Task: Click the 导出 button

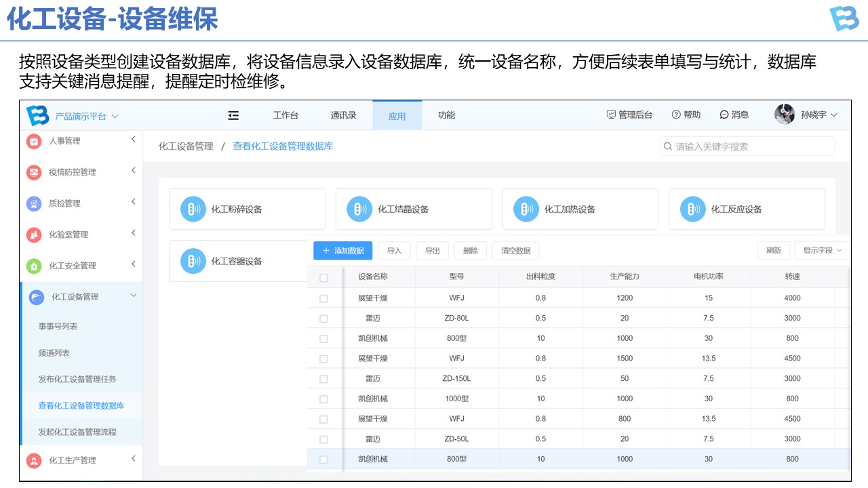Action: 432,251
